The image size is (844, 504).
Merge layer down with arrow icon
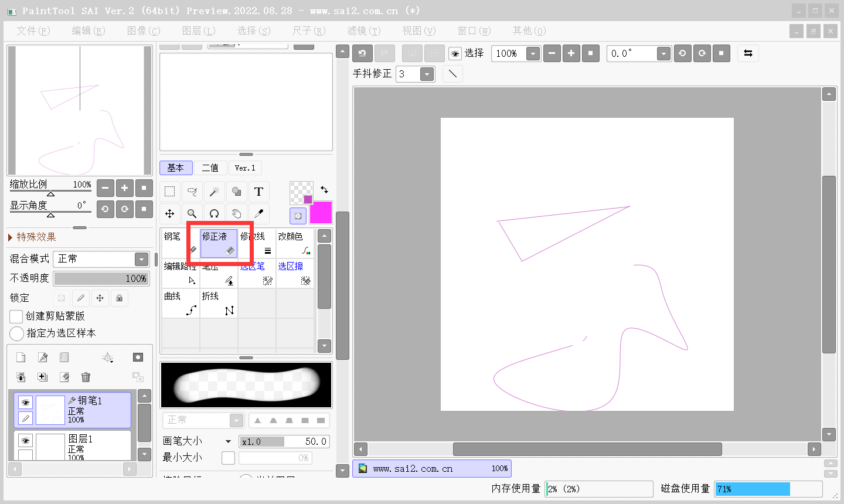21,377
